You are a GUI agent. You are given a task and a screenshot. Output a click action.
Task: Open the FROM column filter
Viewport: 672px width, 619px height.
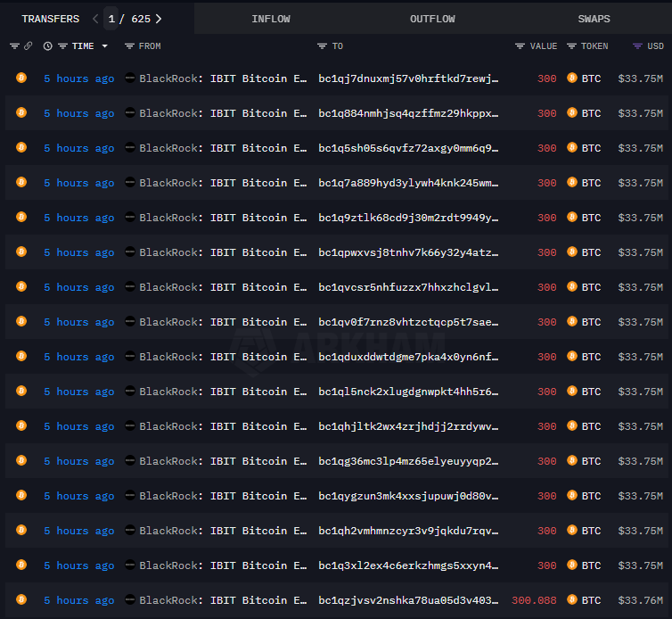click(129, 45)
